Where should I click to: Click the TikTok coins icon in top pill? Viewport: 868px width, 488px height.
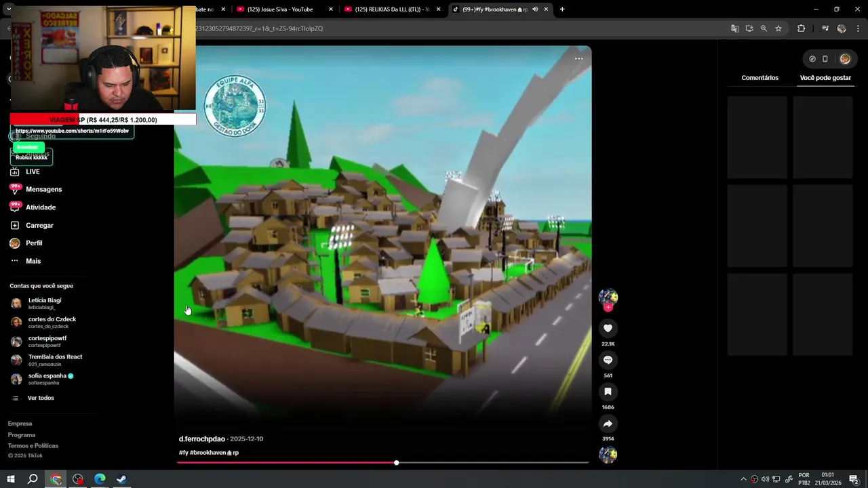pyautogui.click(x=812, y=59)
